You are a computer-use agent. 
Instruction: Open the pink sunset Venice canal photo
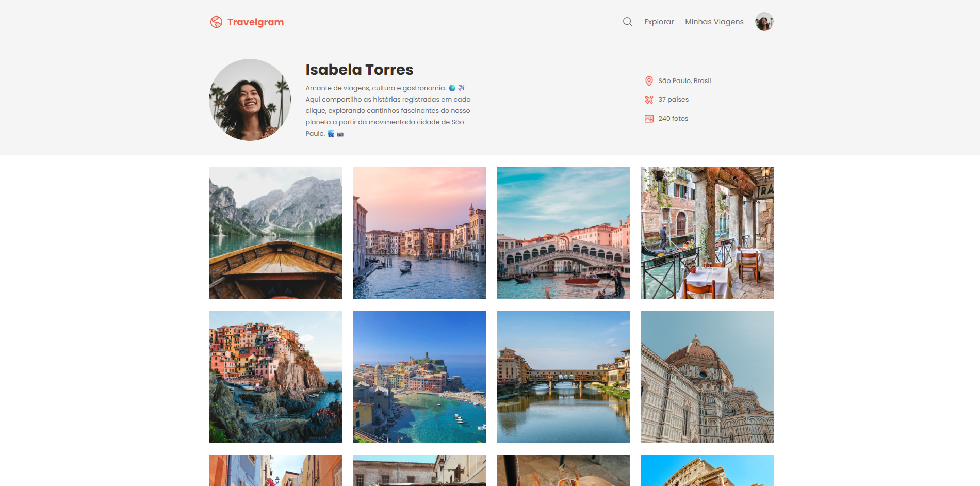419,233
